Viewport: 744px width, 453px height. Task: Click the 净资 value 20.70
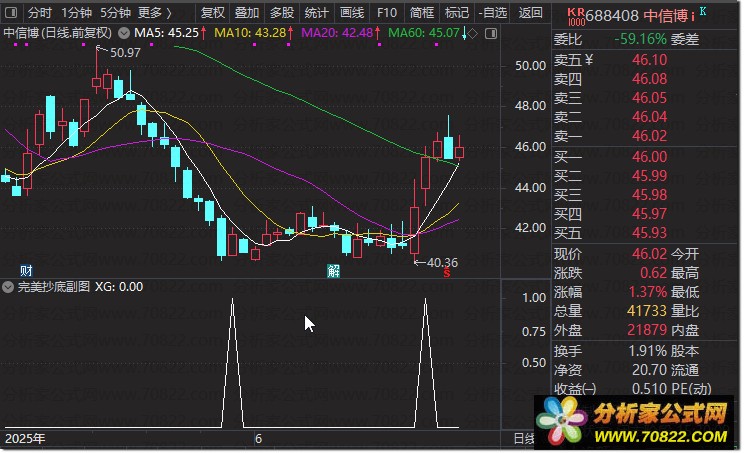(x=650, y=370)
